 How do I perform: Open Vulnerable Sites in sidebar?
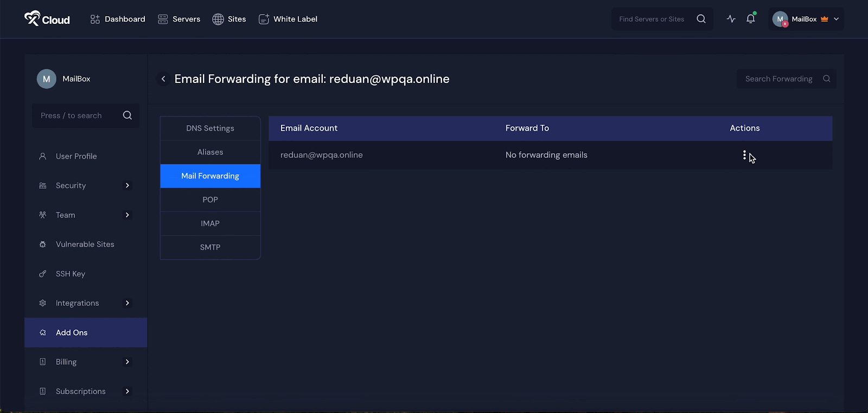(85, 244)
